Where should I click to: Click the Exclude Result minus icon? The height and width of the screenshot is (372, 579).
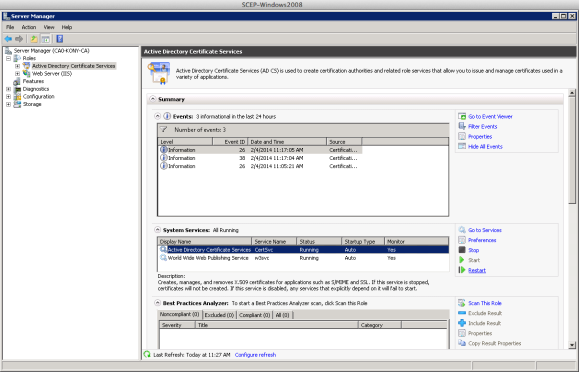tap(462, 313)
